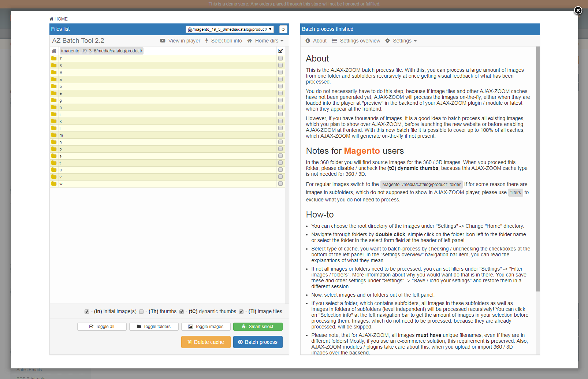
Task: Open the directory path dropdown in Files list
Action: click(x=230, y=29)
